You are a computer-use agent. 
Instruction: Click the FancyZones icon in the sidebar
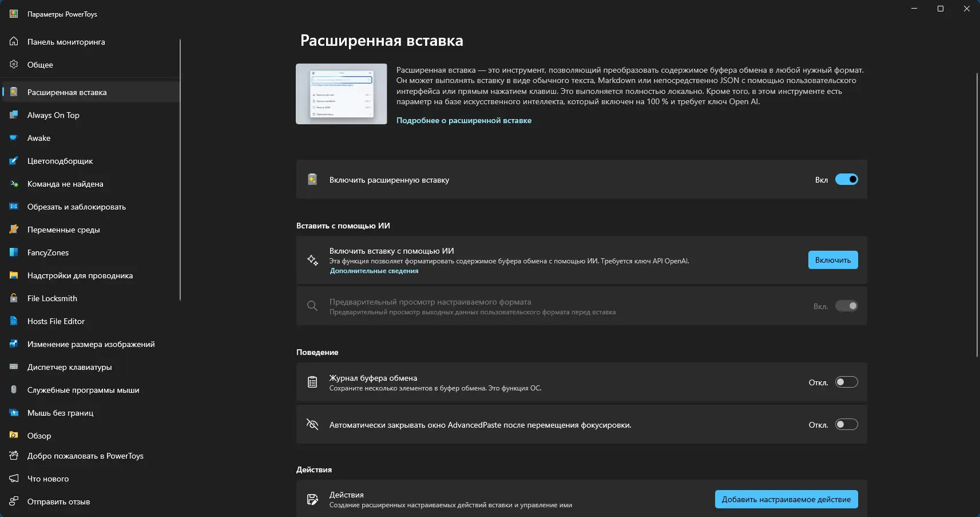point(14,252)
